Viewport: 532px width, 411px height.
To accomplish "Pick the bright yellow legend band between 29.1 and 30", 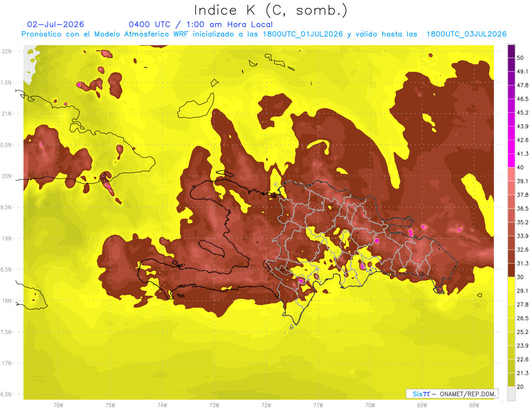I will tap(511, 284).
